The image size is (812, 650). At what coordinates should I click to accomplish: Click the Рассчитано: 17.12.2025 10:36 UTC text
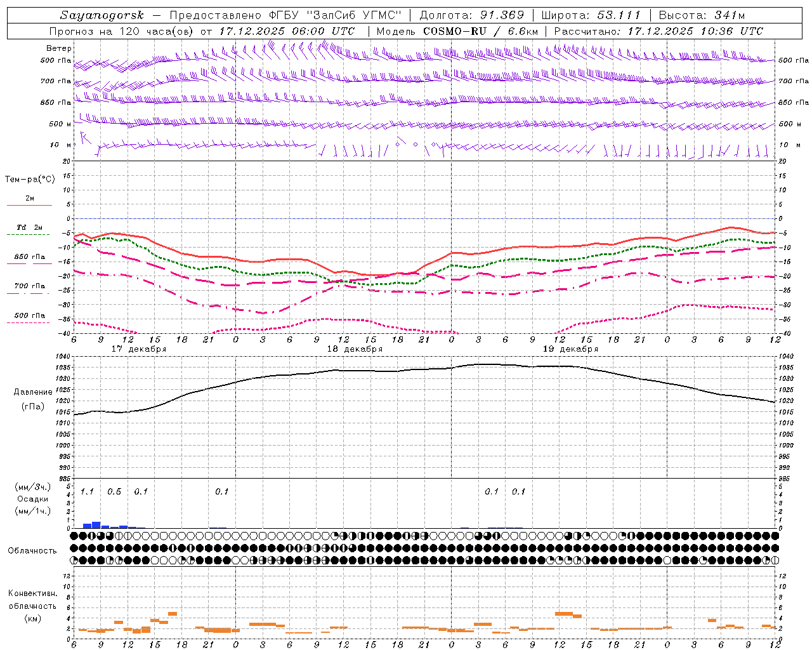(658, 31)
